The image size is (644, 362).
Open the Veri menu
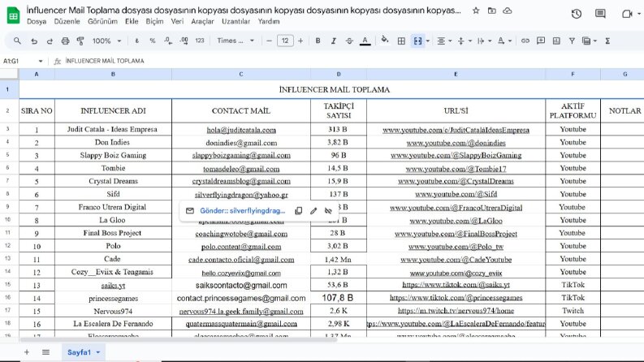pyautogui.click(x=177, y=21)
